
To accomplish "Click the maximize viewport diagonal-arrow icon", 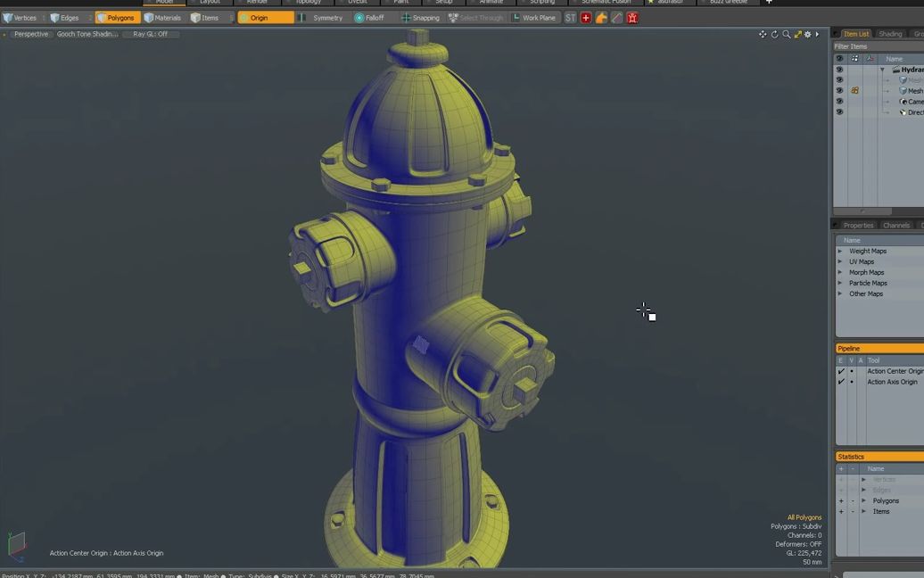I will coord(798,34).
